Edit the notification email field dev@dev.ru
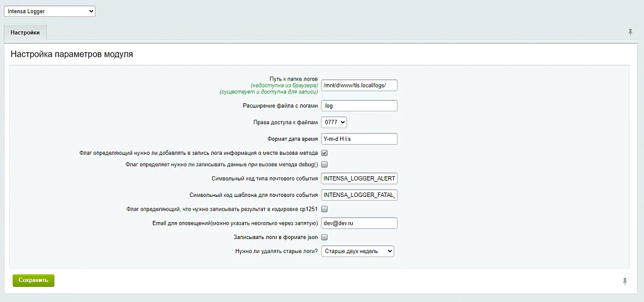Image resolution: width=644 pixels, height=302 pixels. point(359,223)
